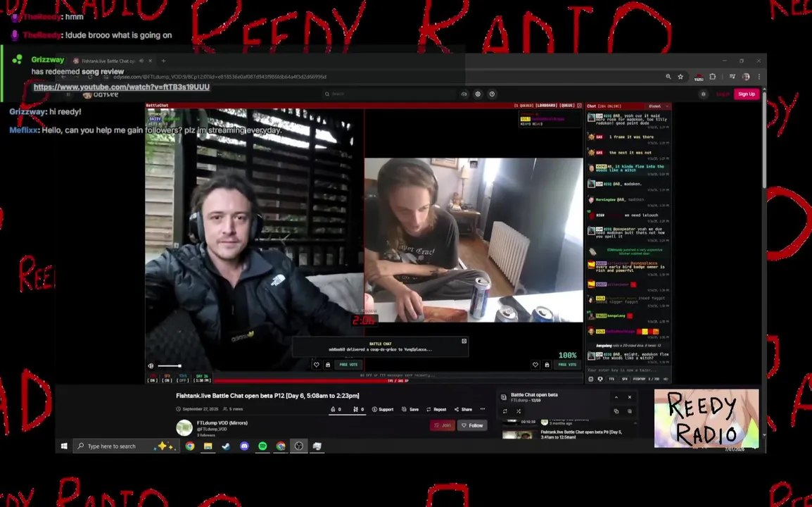Close the Fishtank.live Battle Chat tab
Viewport: 812px width, 507px height.
(150, 61)
